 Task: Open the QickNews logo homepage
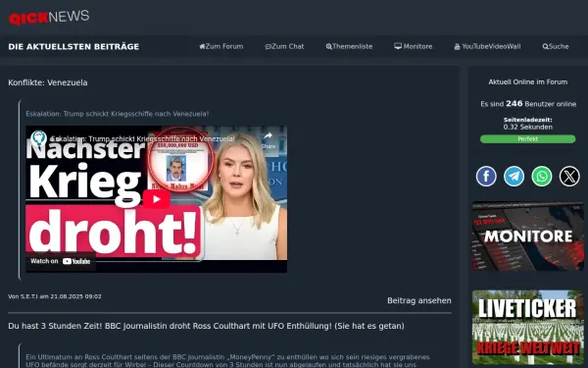pos(49,18)
